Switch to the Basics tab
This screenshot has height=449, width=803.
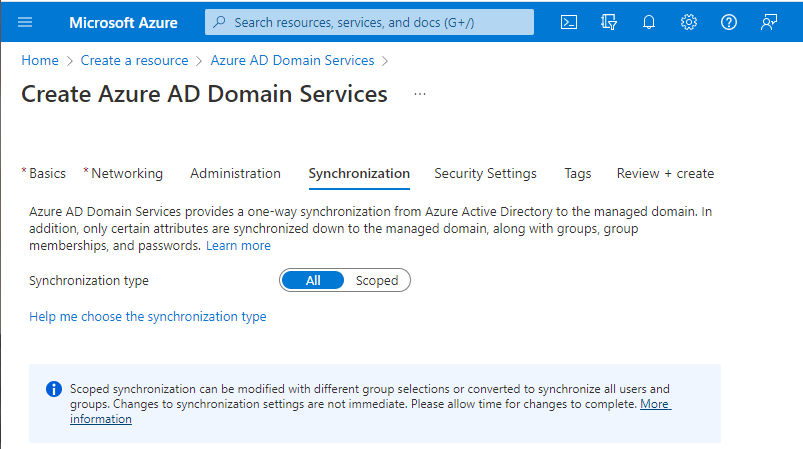click(x=47, y=174)
